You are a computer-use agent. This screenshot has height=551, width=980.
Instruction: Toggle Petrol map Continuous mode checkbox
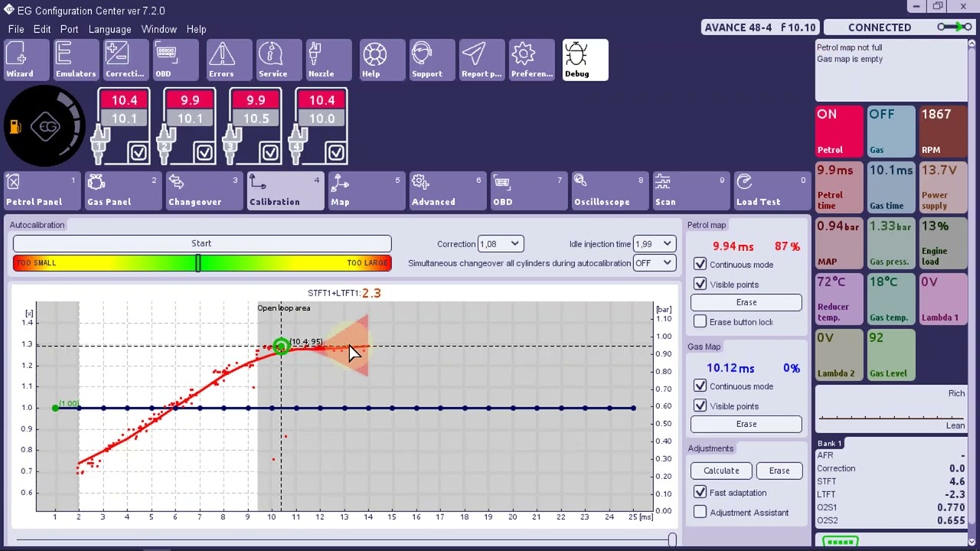pos(700,264)
